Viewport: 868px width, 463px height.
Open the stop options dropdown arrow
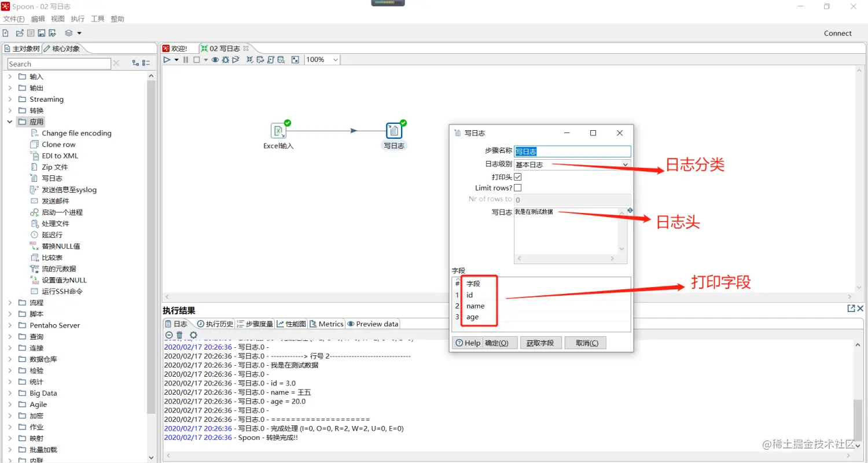[205, 60]
